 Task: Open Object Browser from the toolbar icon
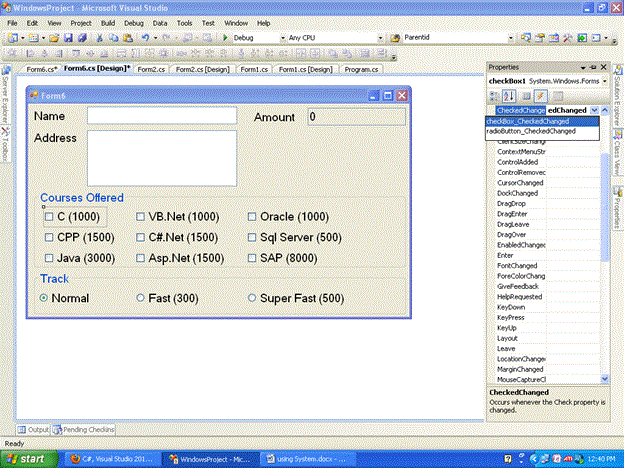click(x=554, y=38)
